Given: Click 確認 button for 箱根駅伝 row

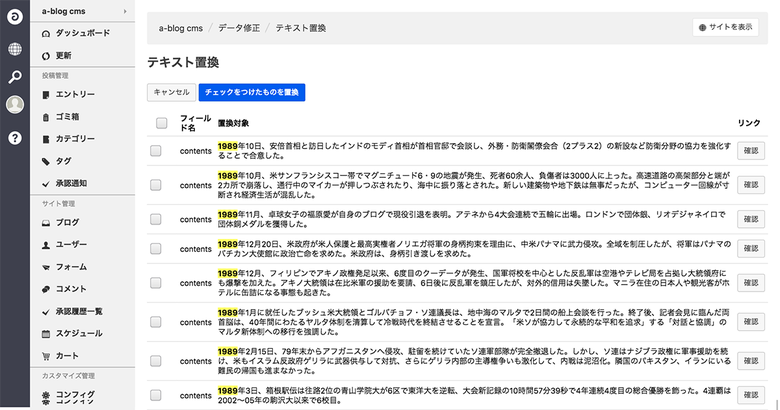Looking at the screenshot, I should click(751, 395).
